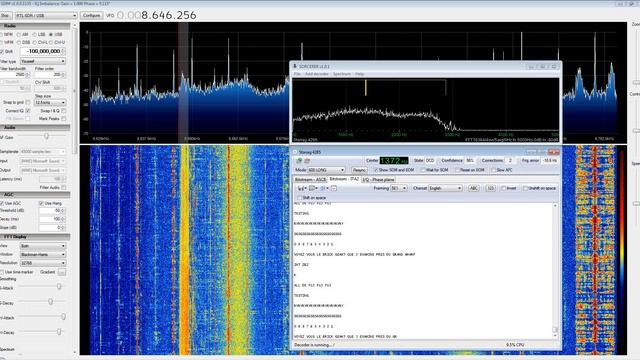Open Spectrum menu in Sorcerer
The width and height of the screenshot is (640, 360).
pyautogui.click(x=342, y=74)
